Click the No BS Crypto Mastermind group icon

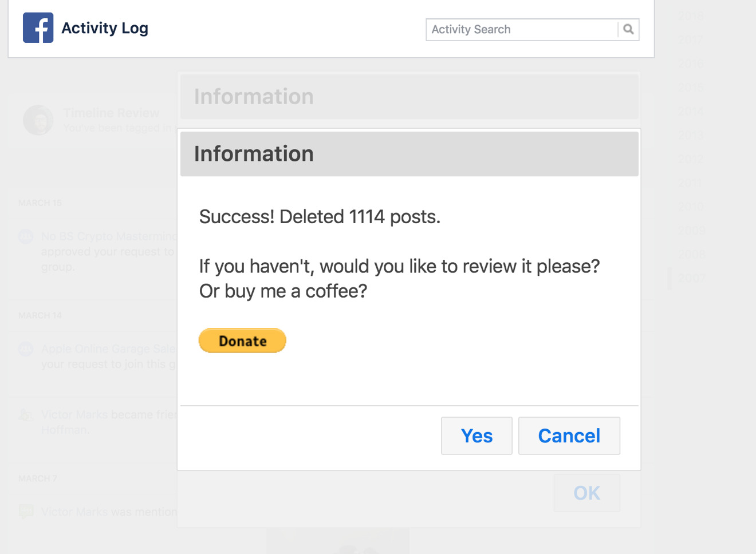(x=26, y=236)
